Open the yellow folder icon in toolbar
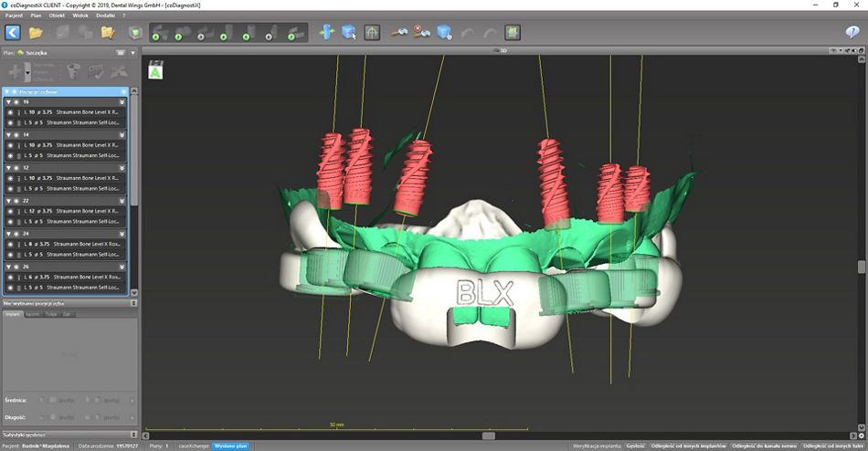 pos(36,33)
